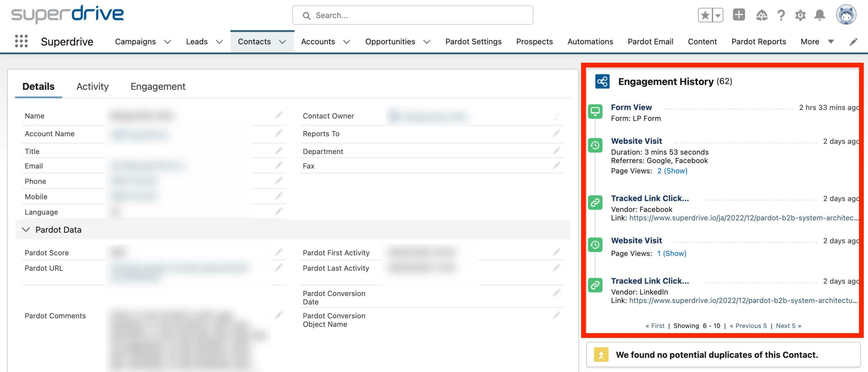
Task: Open the Favorites list dropdown arrow
Action: pyautogui.click(x=717, y=15)
